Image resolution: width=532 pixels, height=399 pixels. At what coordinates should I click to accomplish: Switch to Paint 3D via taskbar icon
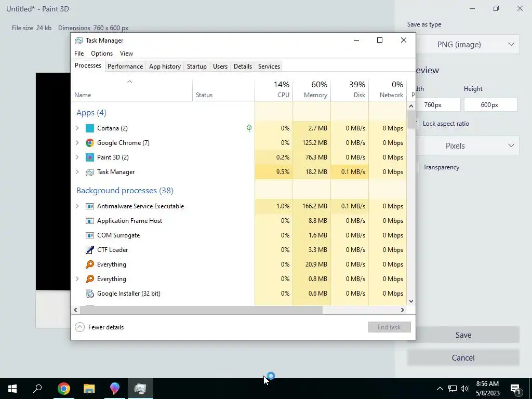click(115, 389)
